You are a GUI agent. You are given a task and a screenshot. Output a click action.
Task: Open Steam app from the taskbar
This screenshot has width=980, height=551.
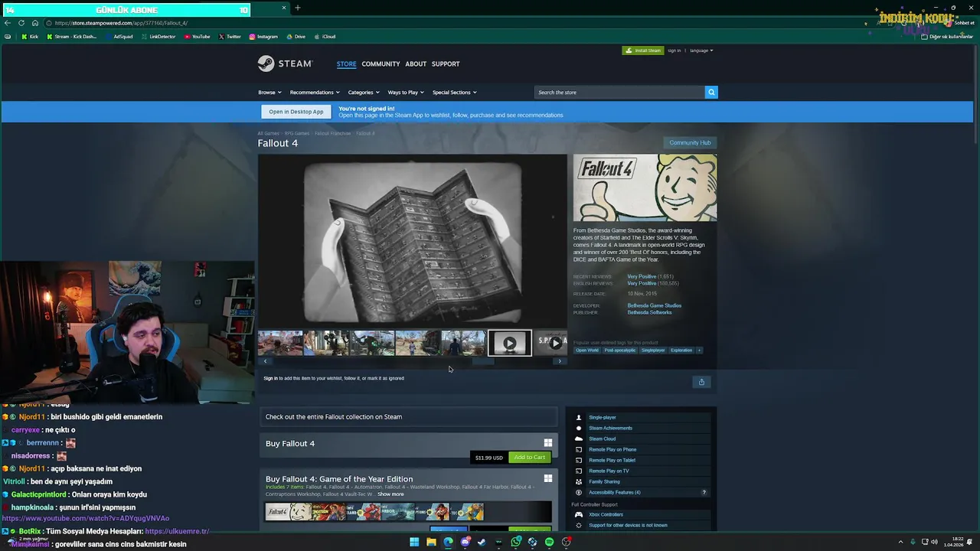482,542
